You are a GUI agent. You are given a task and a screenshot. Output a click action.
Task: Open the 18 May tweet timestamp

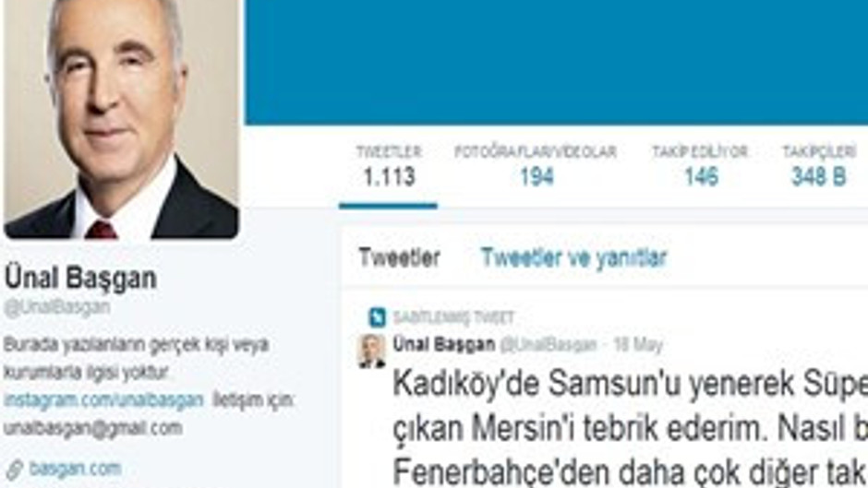point(638,345)
